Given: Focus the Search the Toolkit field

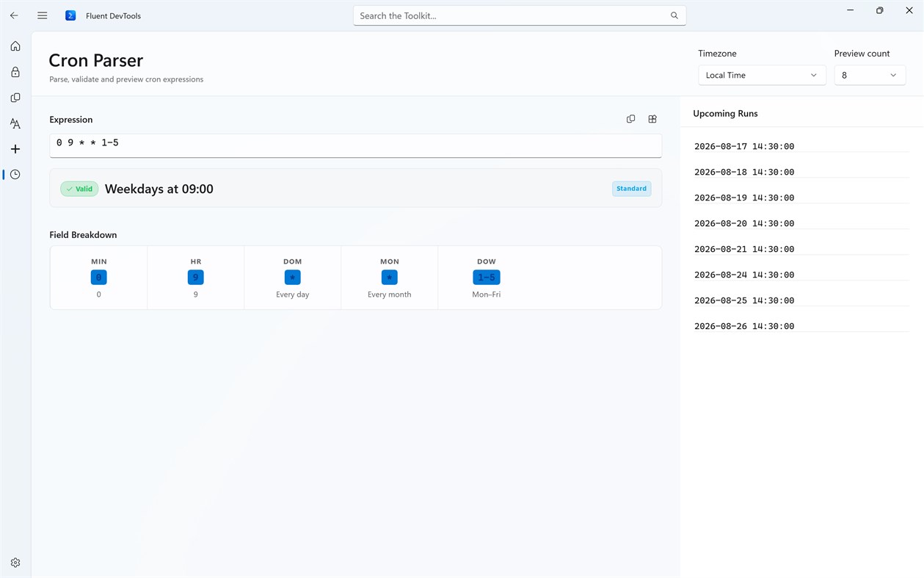Looking at the screenshot, I should [x=520, y=15].
